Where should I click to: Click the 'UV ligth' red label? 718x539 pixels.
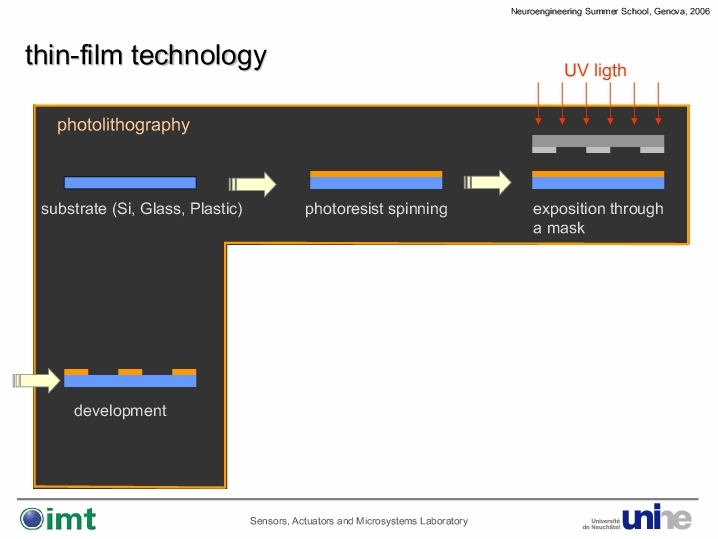coord(595,71)
